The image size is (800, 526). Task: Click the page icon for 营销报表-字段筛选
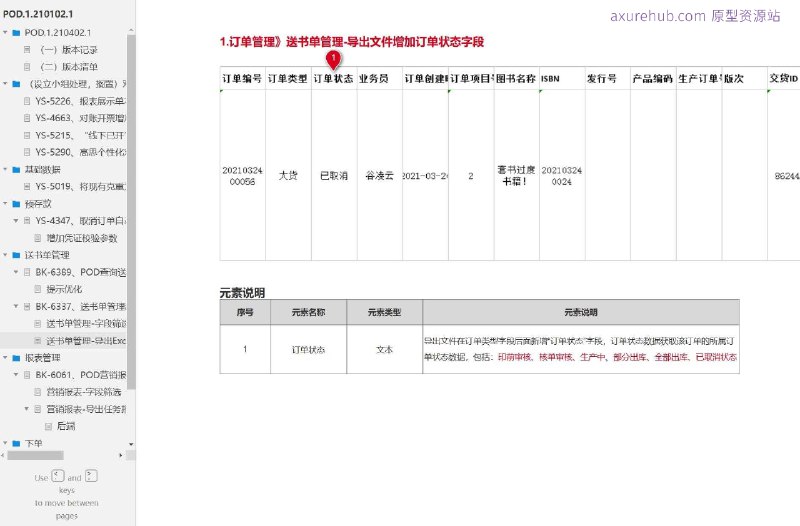[38, 392]
